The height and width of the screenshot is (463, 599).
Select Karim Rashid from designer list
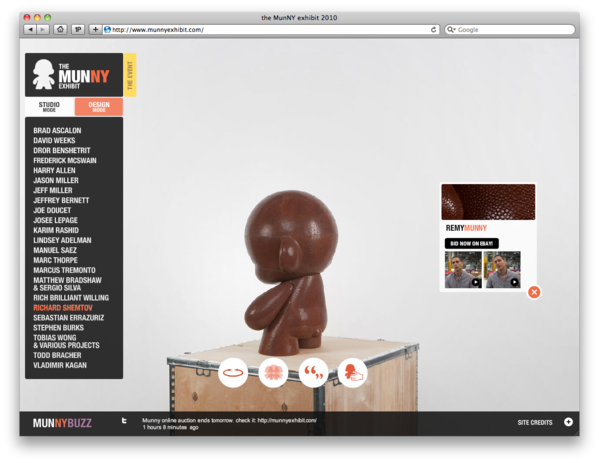[x=56, y=230]
